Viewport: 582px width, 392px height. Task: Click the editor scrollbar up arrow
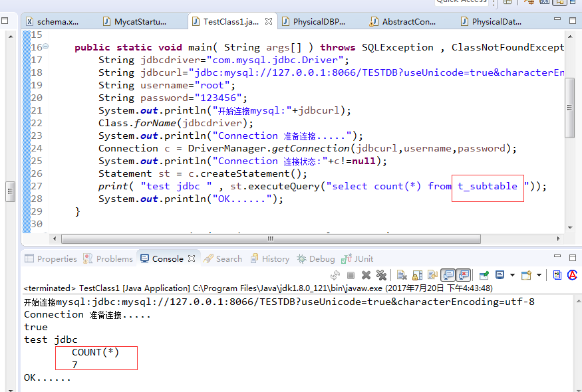click(570, 36)
